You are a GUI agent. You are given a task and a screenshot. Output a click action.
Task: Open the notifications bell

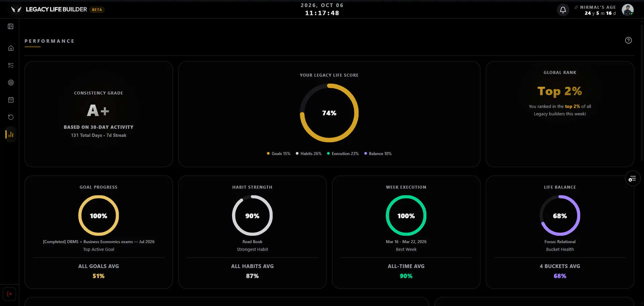click(x=563, y=10)
